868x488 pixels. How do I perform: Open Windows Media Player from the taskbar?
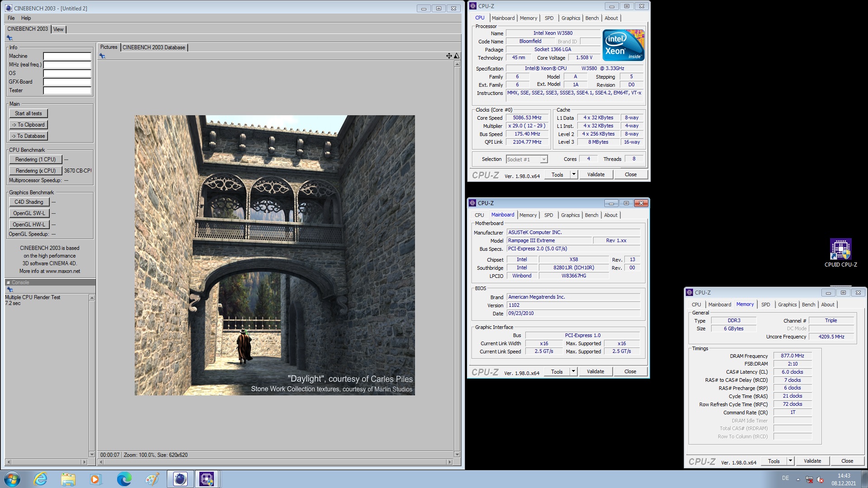(x=95, y=479)
